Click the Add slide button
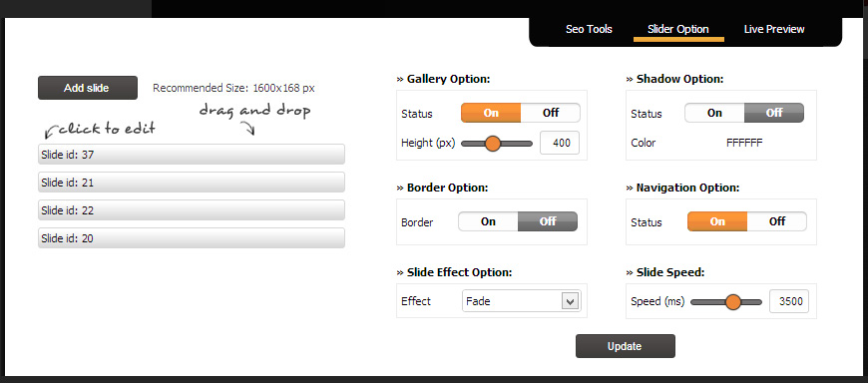868x383 pixels. (88, 88)
